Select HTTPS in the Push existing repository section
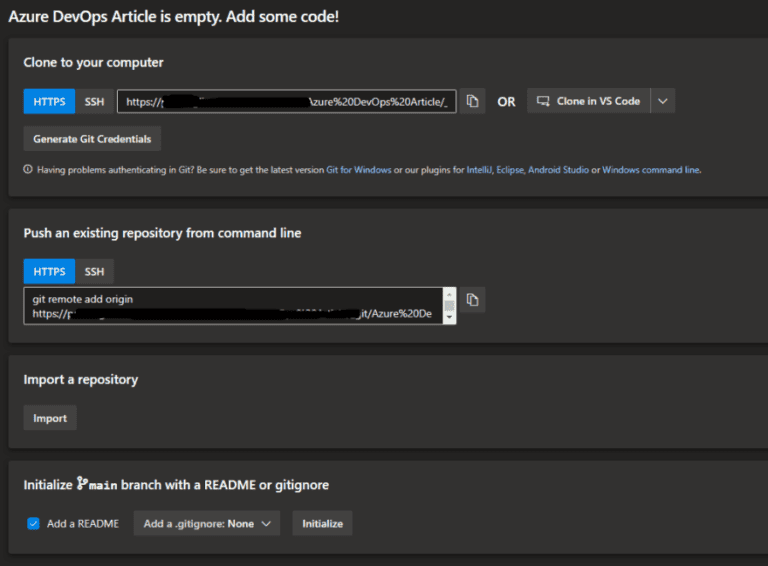The height and width of the screenshot is (566, 768). click(x=49, y=271)
